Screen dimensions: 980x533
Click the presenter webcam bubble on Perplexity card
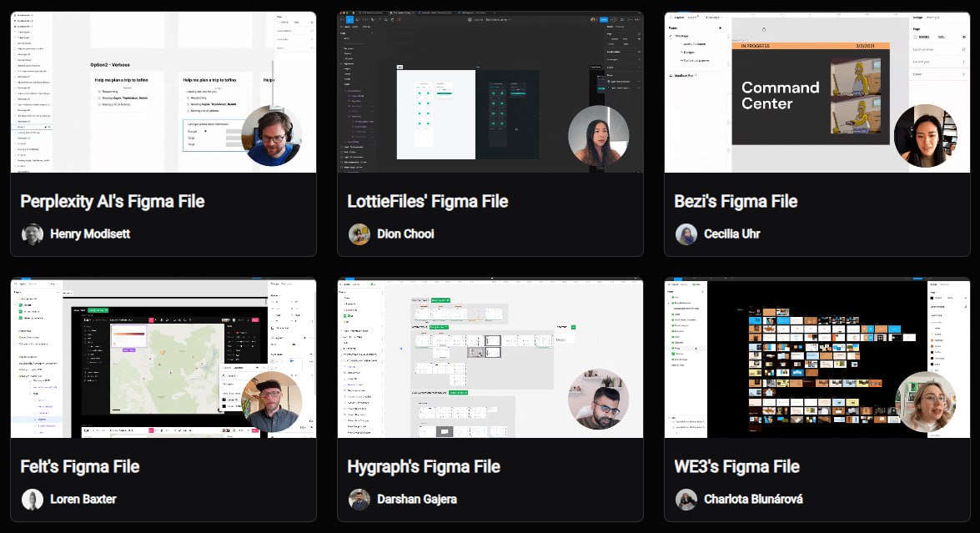(x=272, y=136)
